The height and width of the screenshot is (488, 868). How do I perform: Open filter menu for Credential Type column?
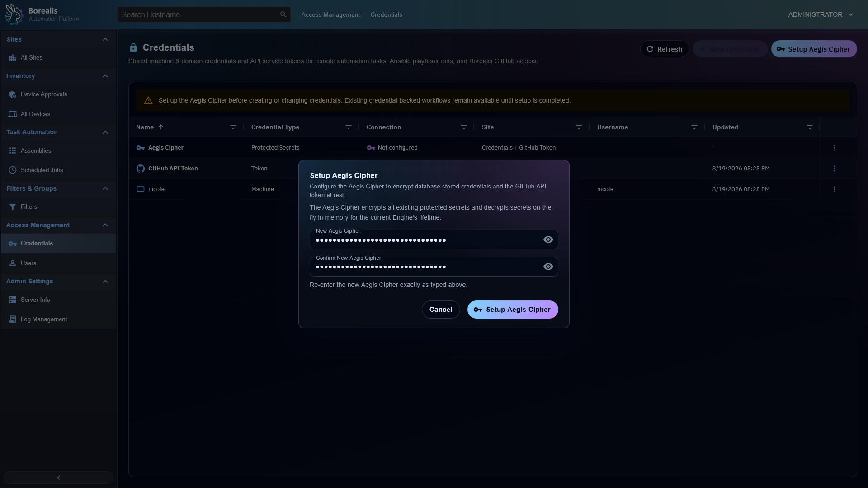point(349,127)
